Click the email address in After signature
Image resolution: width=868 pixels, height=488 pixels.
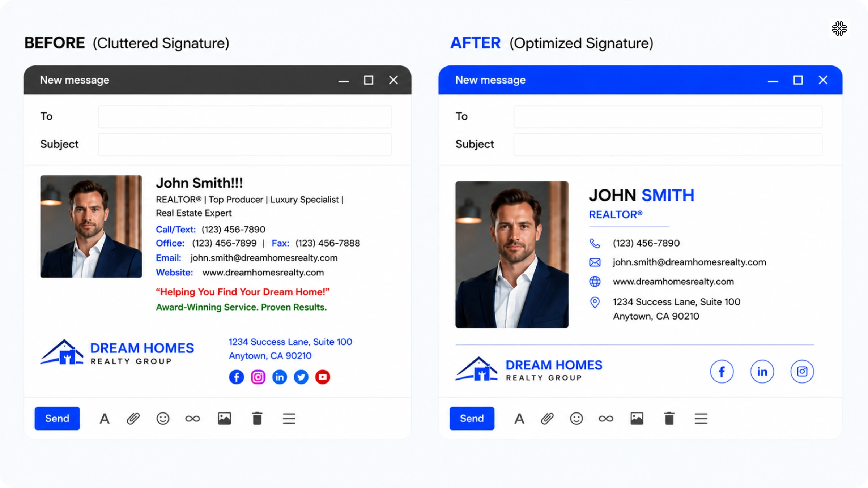689,262
